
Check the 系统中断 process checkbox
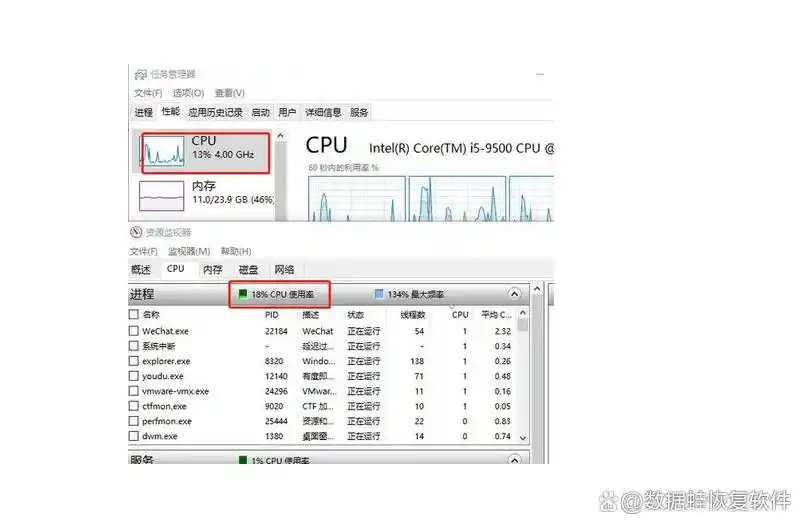134,346
